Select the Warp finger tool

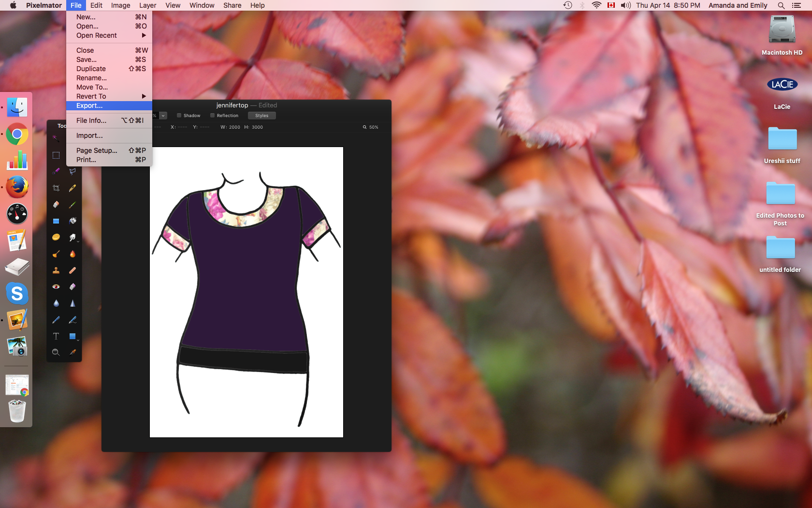(72, 237)
